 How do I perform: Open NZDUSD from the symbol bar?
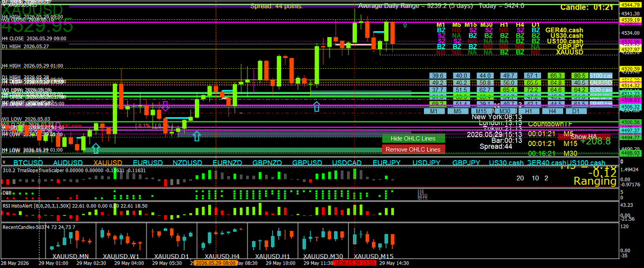click(x=187, y=162)
